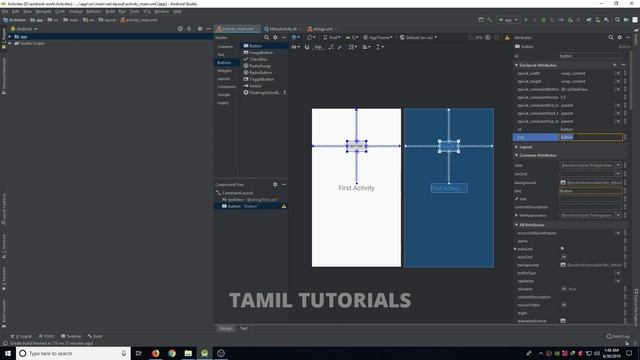Open Layouts palette category

pyautogui.click(x=225, y=79)
